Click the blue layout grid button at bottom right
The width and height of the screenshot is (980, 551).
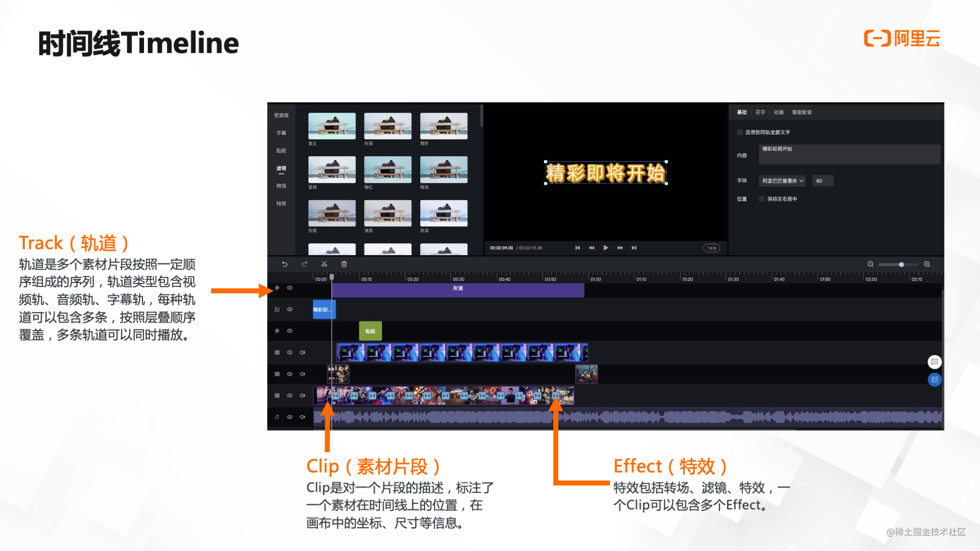pyautogui.click(x=934, y=380)
